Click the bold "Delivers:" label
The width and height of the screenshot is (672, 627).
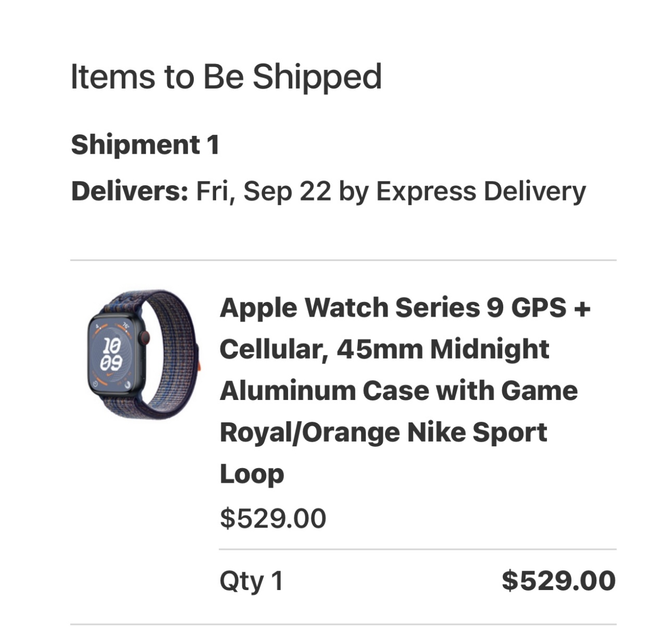click(129, 191)
